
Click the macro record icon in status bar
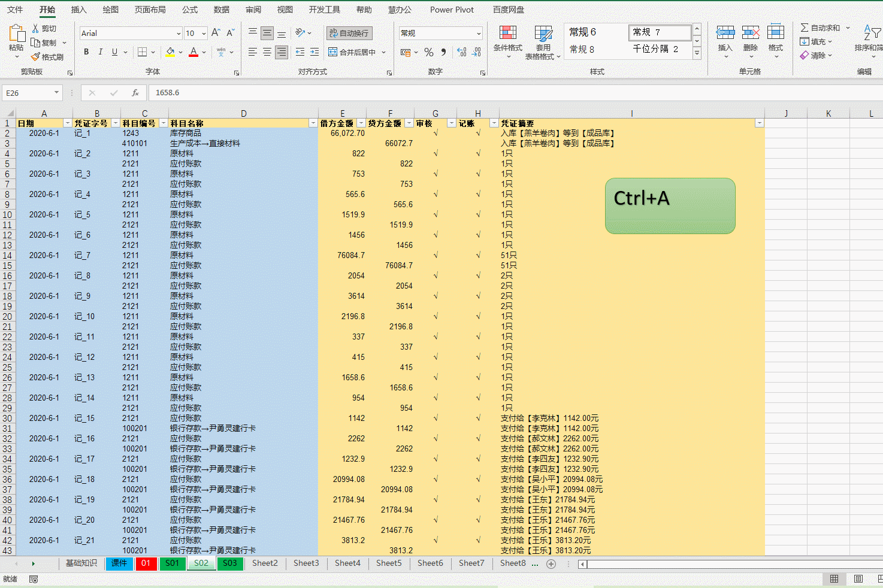pyautogui.click(x=34, y=579)
